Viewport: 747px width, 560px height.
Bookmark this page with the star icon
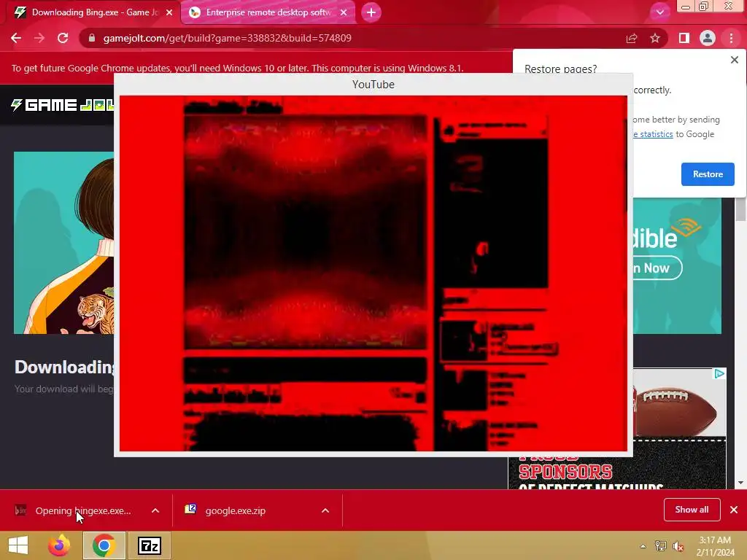tap(655, 38)
